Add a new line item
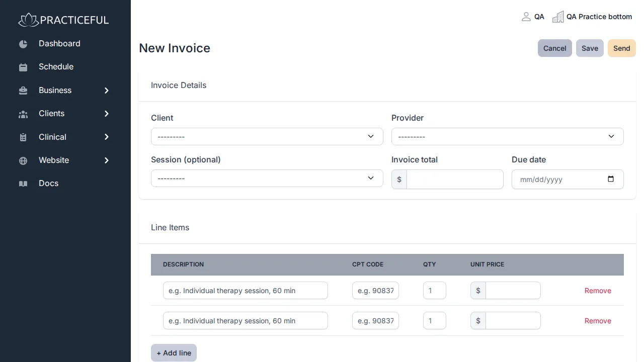This screenshot has height=362, width=644. click(x=174, y=353)
